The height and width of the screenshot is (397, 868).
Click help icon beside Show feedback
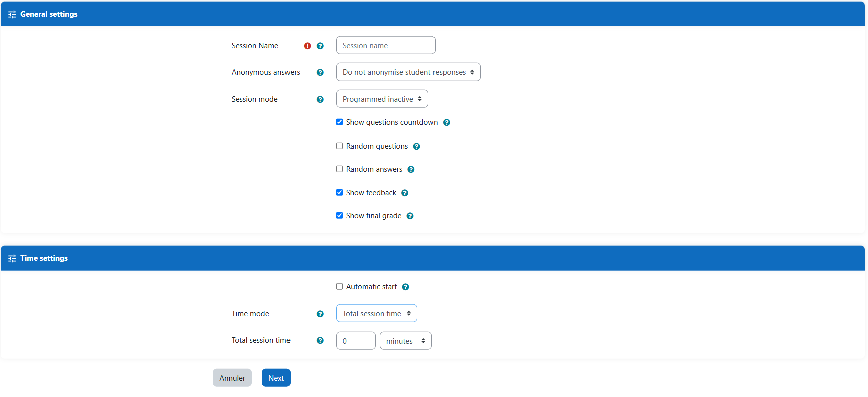(405, 193)
